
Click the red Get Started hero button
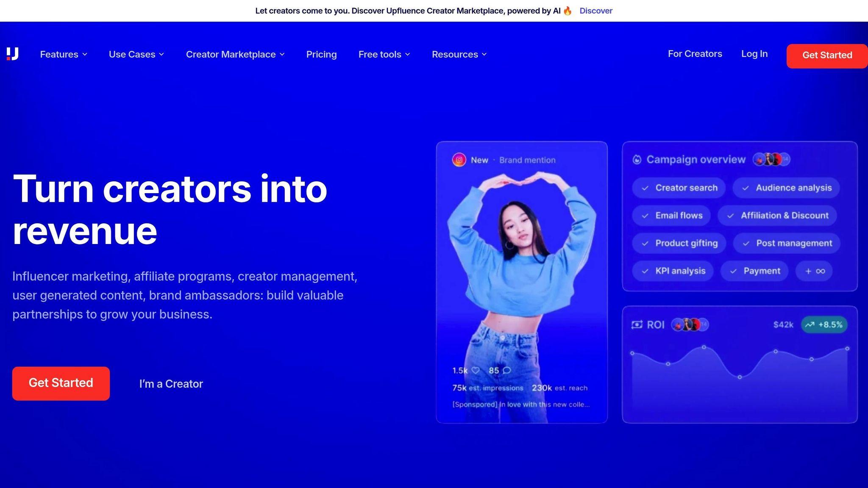click(61, 383)
